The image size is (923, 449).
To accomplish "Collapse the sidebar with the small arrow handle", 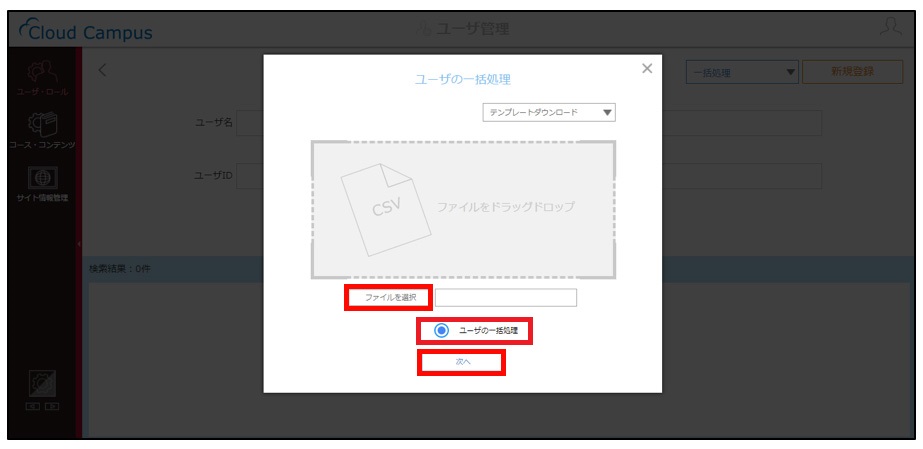I will point(78,244).
